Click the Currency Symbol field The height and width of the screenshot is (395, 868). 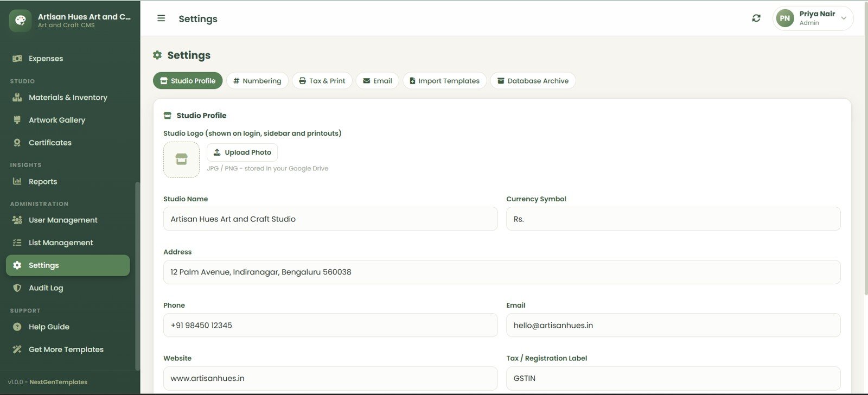[673, 219]
